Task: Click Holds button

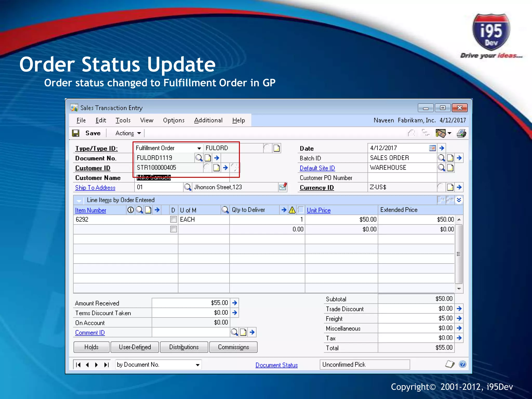Action: (x=91, y=347)
